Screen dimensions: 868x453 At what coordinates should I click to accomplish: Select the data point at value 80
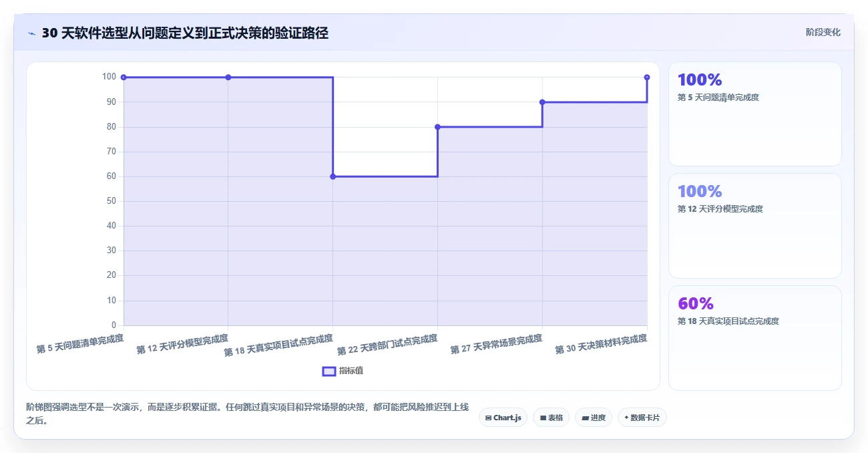pos(437,127)
